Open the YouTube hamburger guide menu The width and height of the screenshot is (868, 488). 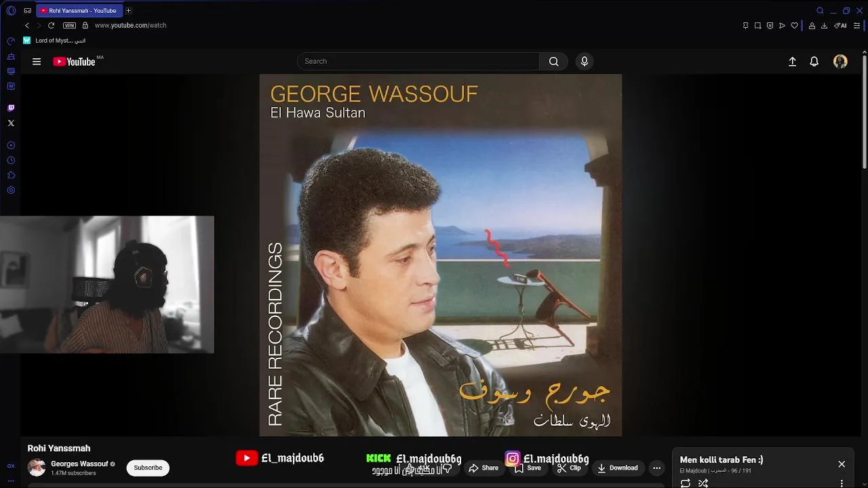click(37, 62)
